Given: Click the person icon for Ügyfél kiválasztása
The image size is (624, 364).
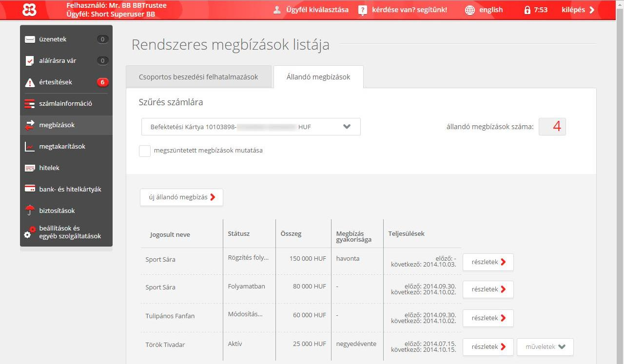Looking at the screenshot, I should (277, 10).
